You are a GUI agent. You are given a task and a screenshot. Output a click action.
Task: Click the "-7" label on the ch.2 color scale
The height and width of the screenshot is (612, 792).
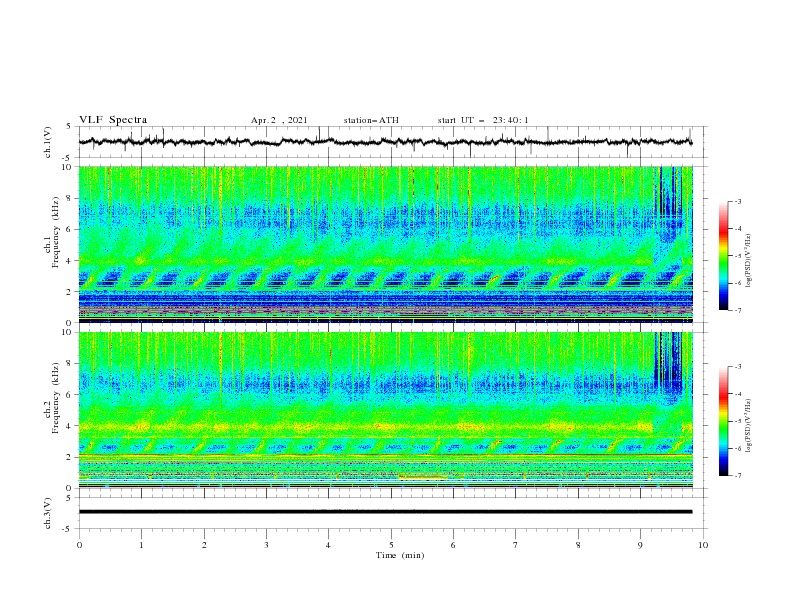(737, 476)
